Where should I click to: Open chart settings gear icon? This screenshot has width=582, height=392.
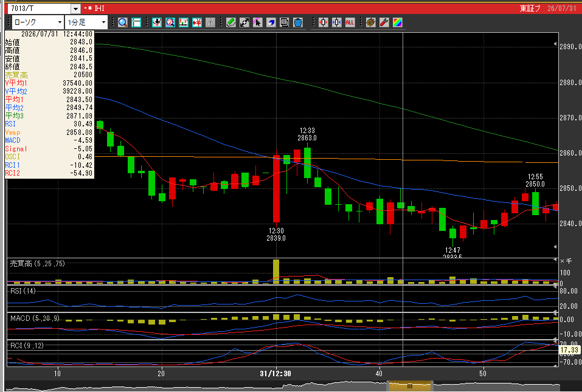pos(370,22)
